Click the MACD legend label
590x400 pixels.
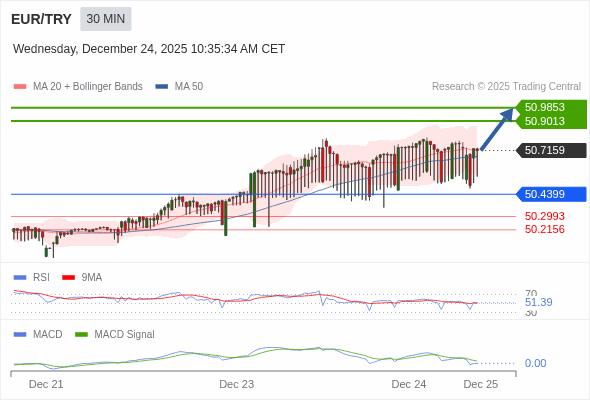48,335
